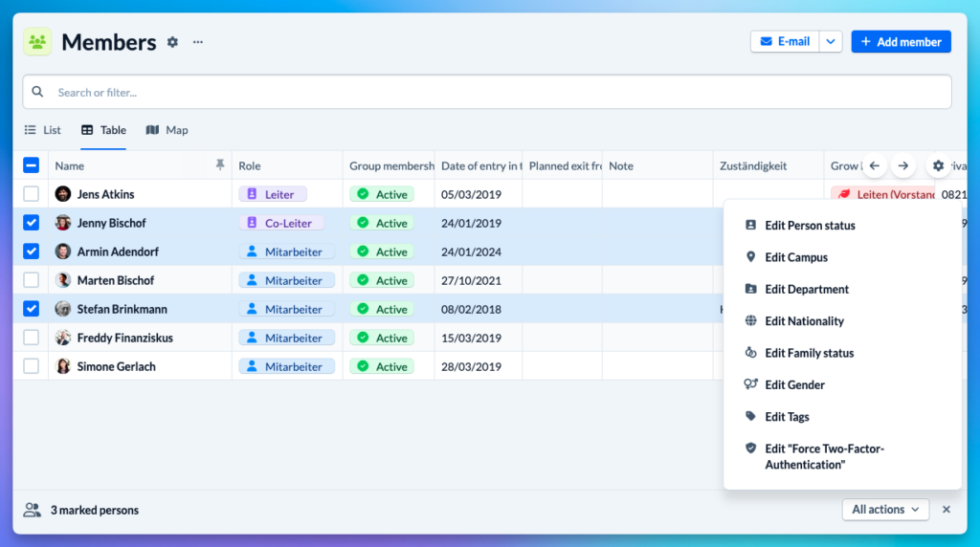
Task: Switch to Map view tab
Action: click(167, 130)
